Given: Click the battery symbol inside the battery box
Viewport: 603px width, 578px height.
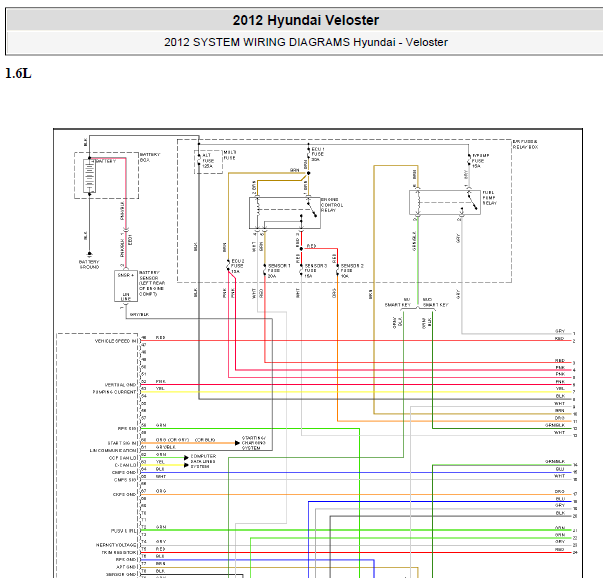Looking at the screenshot, I should (x=89, y=176).
